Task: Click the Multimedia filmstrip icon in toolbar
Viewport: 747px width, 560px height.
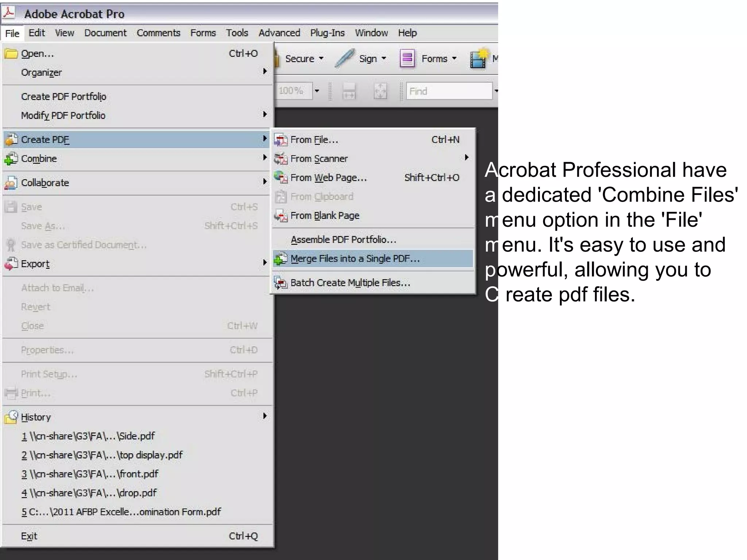Action: (479, 58)
